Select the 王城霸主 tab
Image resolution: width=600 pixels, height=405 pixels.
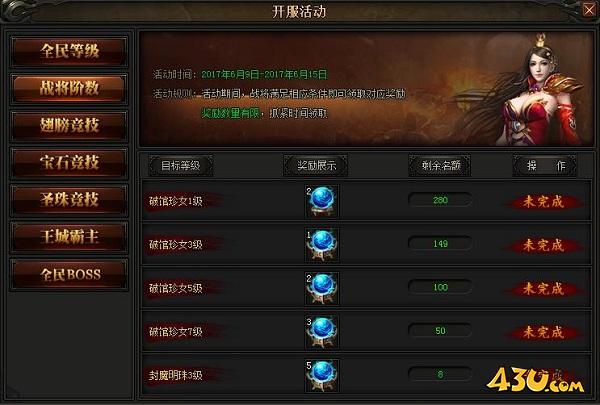(x=69, y=237)
